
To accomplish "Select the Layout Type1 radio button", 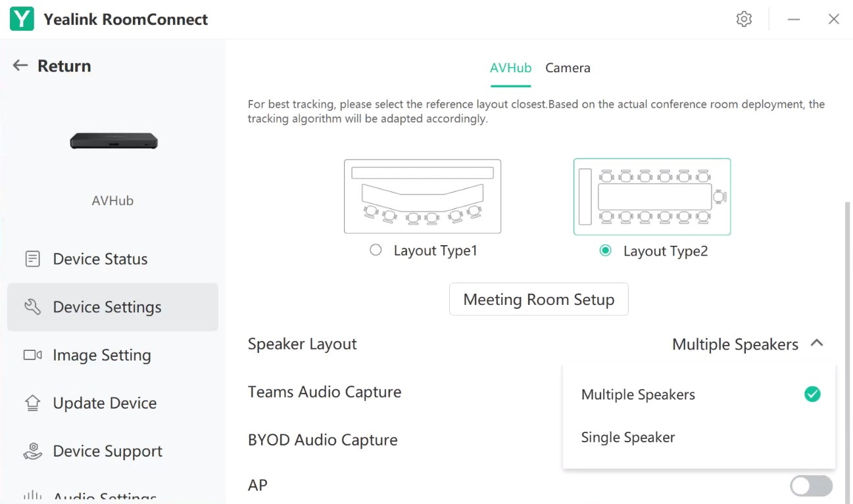I will (376, 250).
